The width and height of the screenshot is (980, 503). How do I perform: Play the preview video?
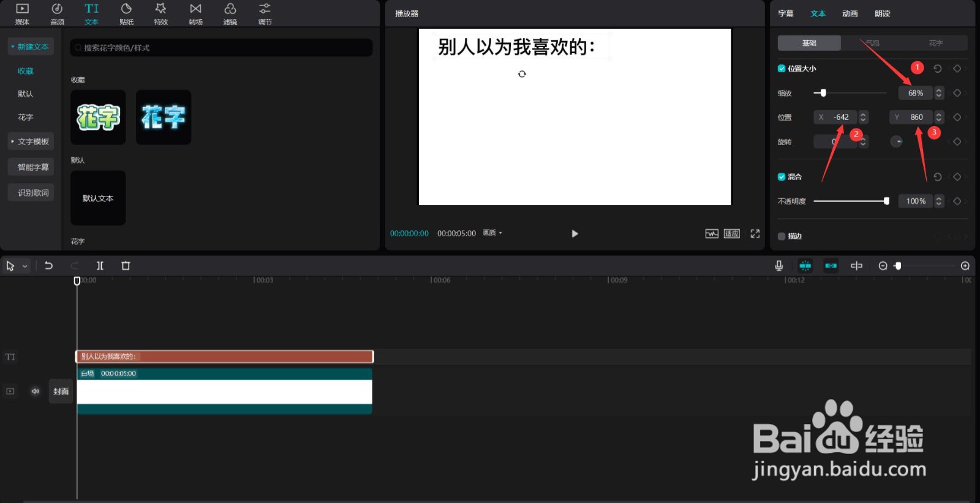575,234
